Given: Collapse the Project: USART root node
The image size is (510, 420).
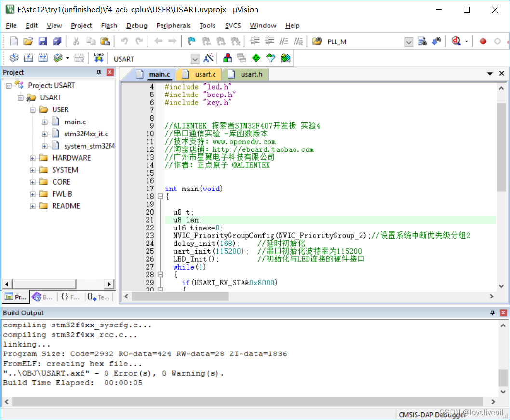Looking at the screenshot, I should click(x=9, y=86).
